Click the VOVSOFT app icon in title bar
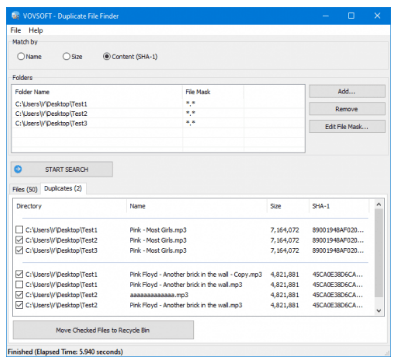Screen dimensions: 399x362 [x=15, y=16]
